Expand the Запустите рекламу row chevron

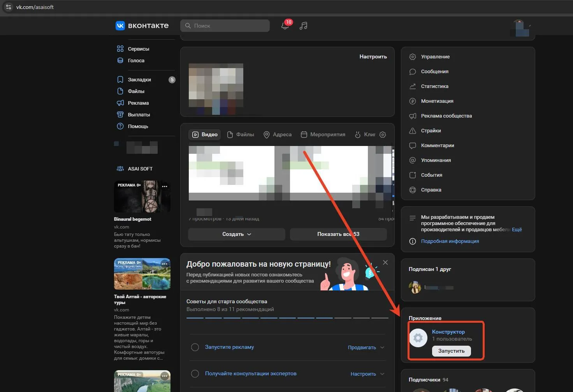point(382,347)
